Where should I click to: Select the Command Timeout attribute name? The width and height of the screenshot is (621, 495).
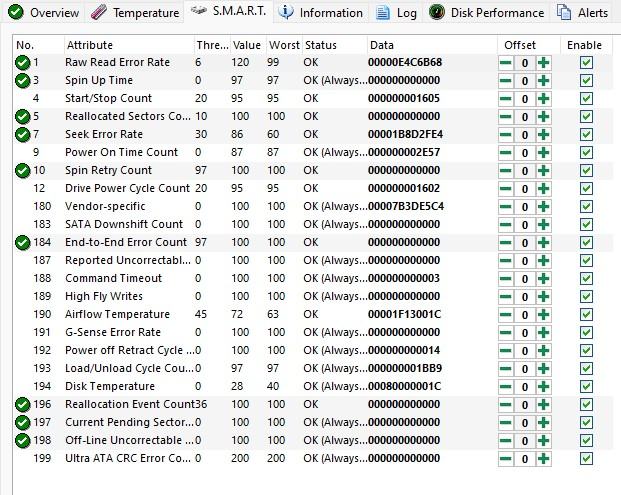click(x=114, y=278)
